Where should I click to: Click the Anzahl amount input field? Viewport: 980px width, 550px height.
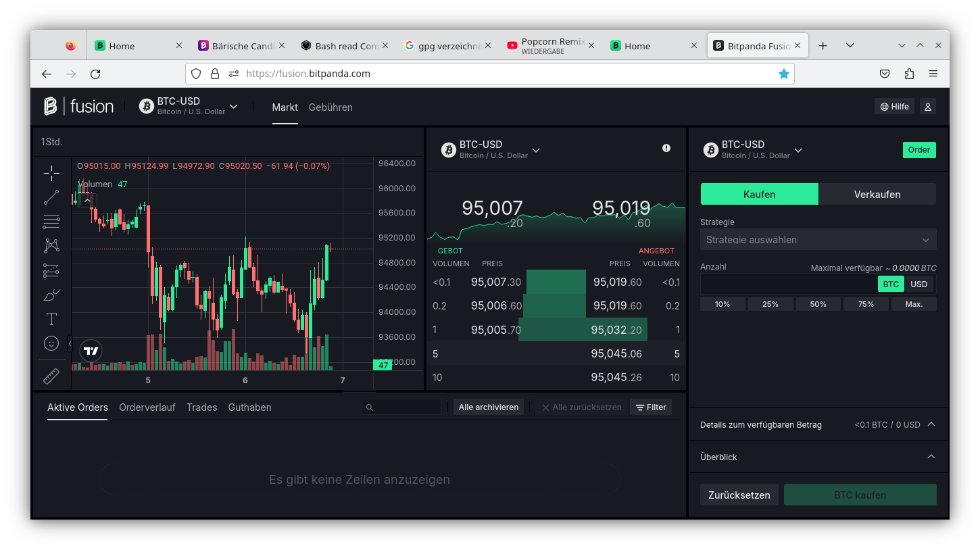tap(787, 284)
